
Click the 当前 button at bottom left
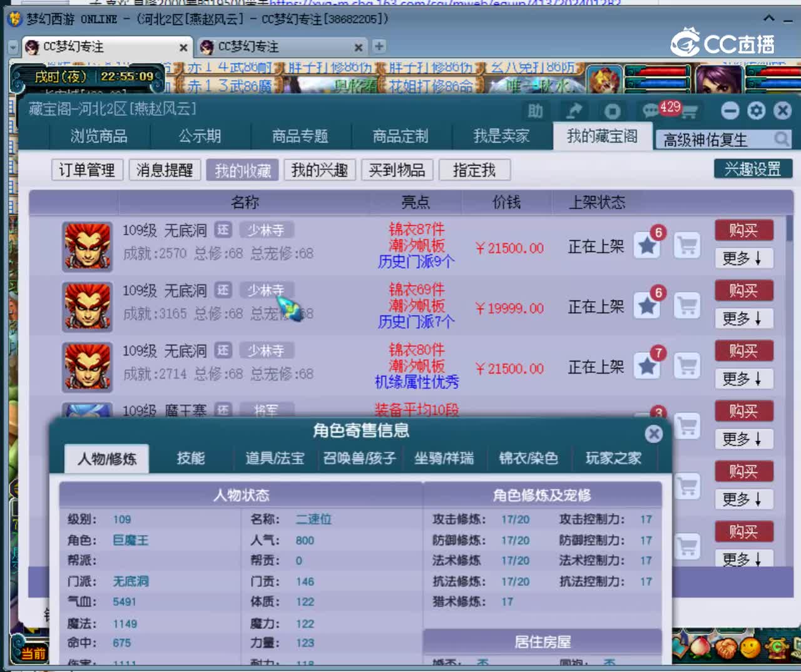coord(33,654)
